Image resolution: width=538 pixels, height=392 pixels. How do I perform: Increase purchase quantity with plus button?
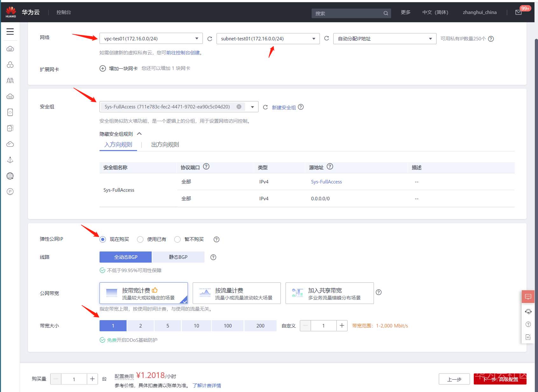tap(92, 379)
